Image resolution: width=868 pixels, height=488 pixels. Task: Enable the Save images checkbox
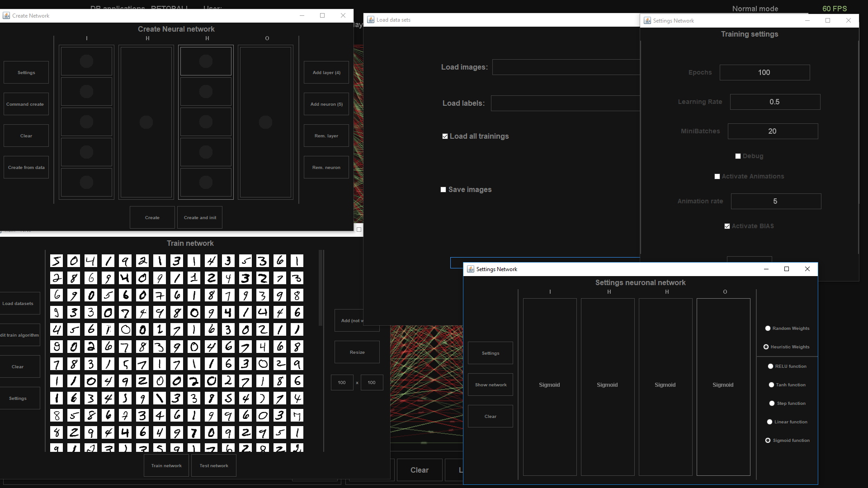click(x=443, y=190)
